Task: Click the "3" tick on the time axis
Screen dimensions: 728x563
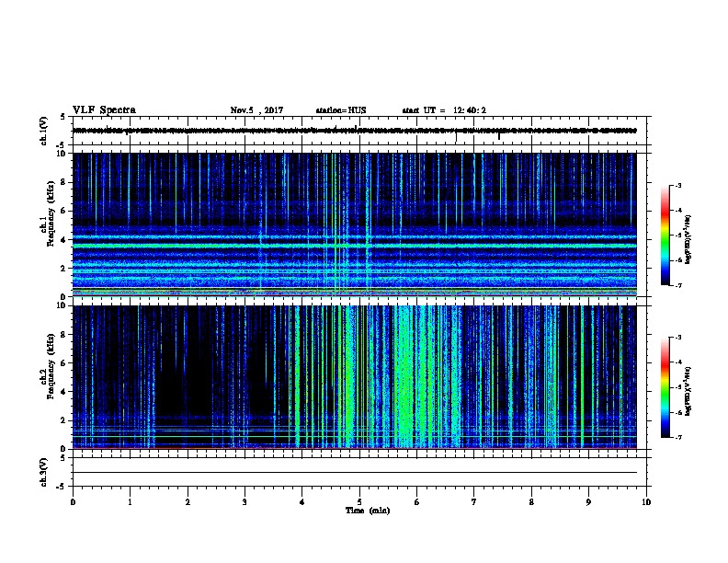Action: tap(245, 502)
